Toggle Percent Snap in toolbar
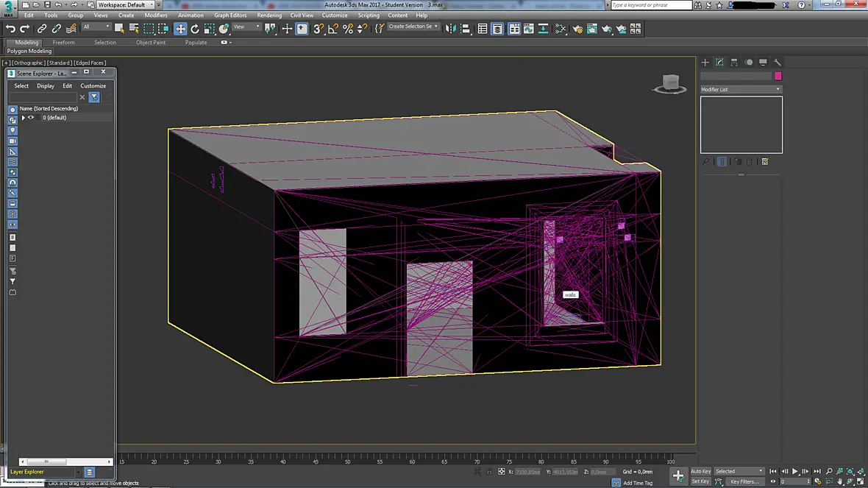Image resolution: width=868 pixels, height=488 pixels. (348, 29)
